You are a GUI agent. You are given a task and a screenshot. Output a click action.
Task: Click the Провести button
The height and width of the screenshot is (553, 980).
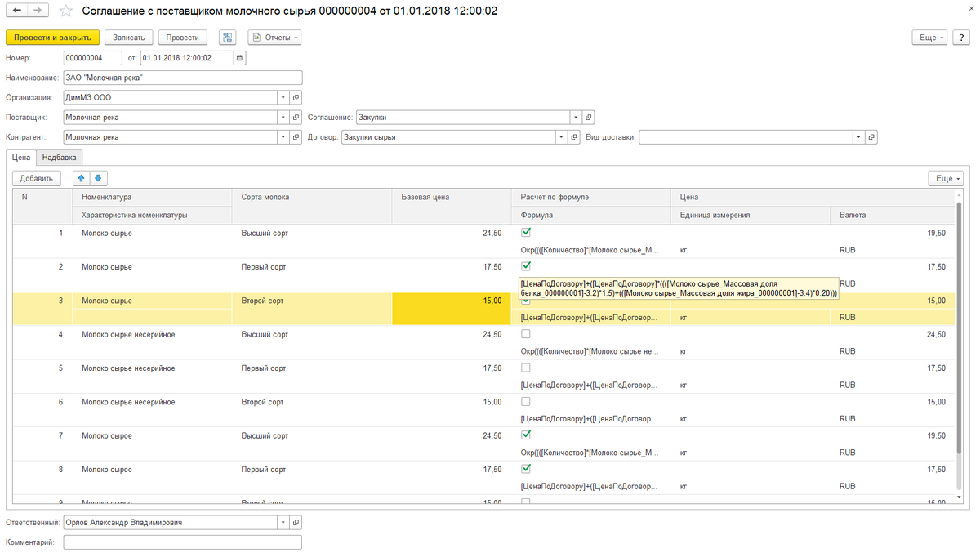tap(183, 38)
